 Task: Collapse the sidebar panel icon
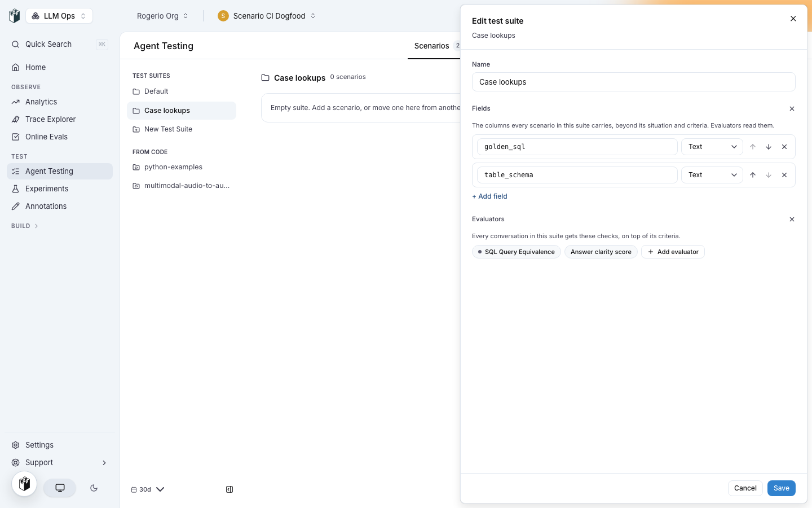[x=230, y=489]
